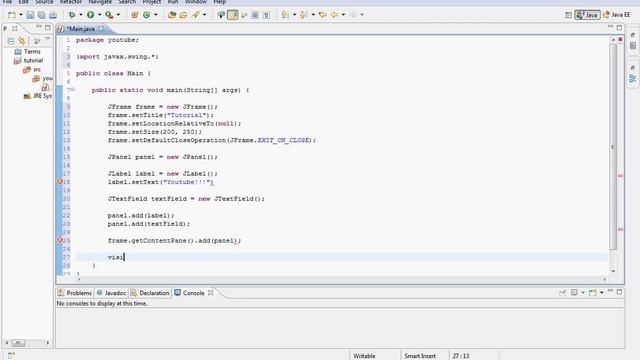Open the Help menu
The height and width of the screenshot is (360, 640).
220,2
